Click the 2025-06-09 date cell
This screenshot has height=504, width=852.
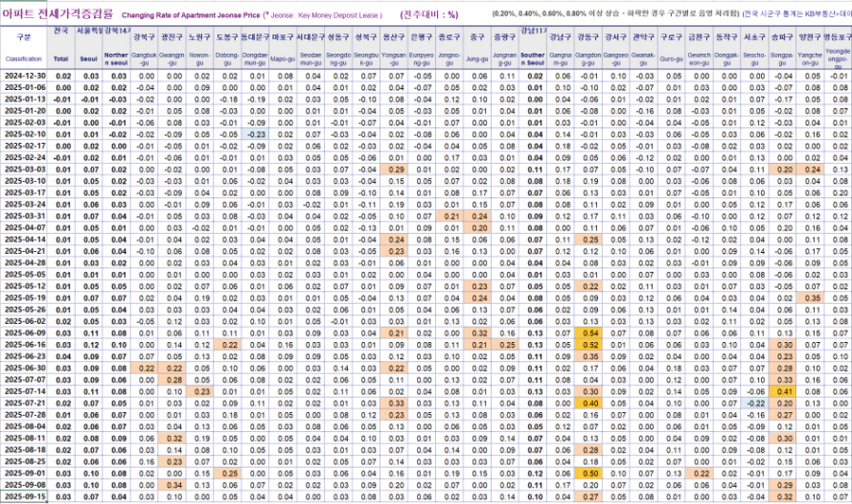24,332
